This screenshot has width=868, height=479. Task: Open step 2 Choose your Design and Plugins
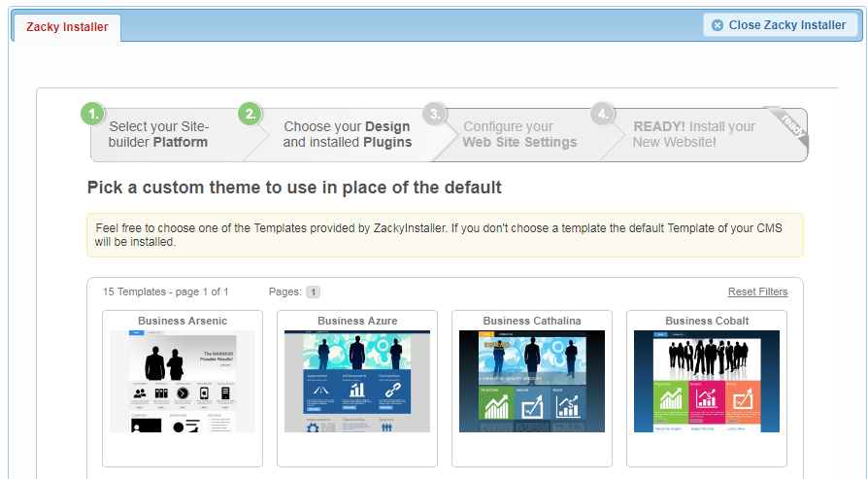[x=347, y=134]
